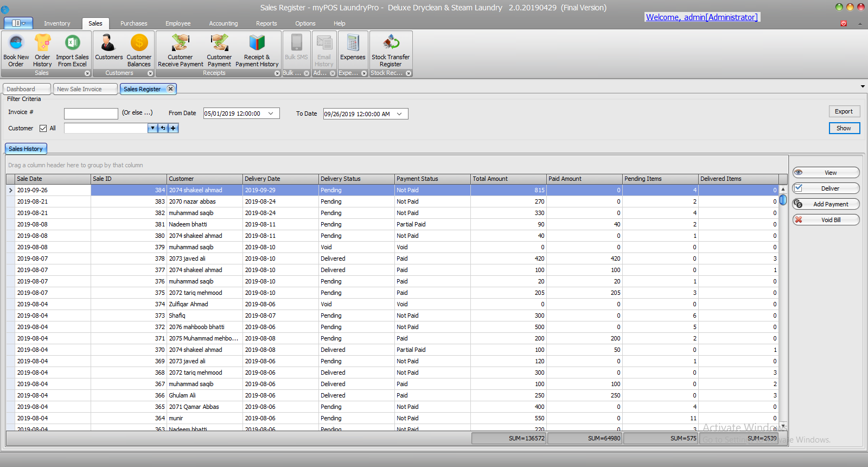Click the Welcome admin link

point(701,17)
